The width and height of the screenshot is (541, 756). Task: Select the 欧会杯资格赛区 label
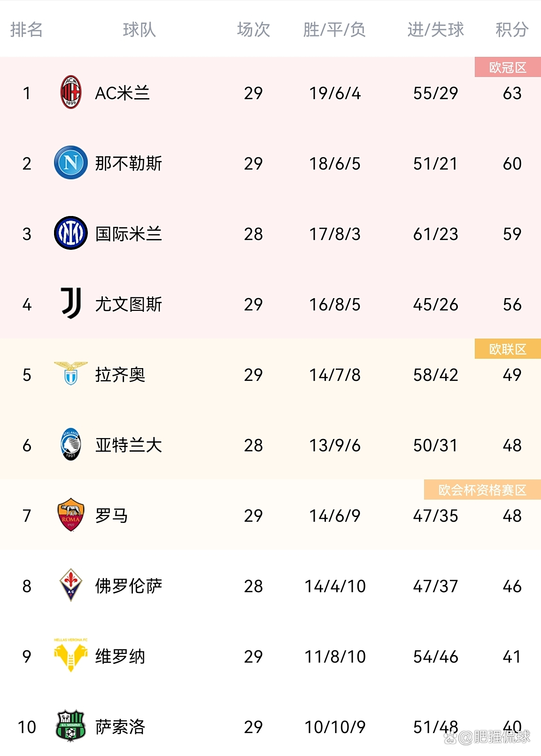pos(482,490)
